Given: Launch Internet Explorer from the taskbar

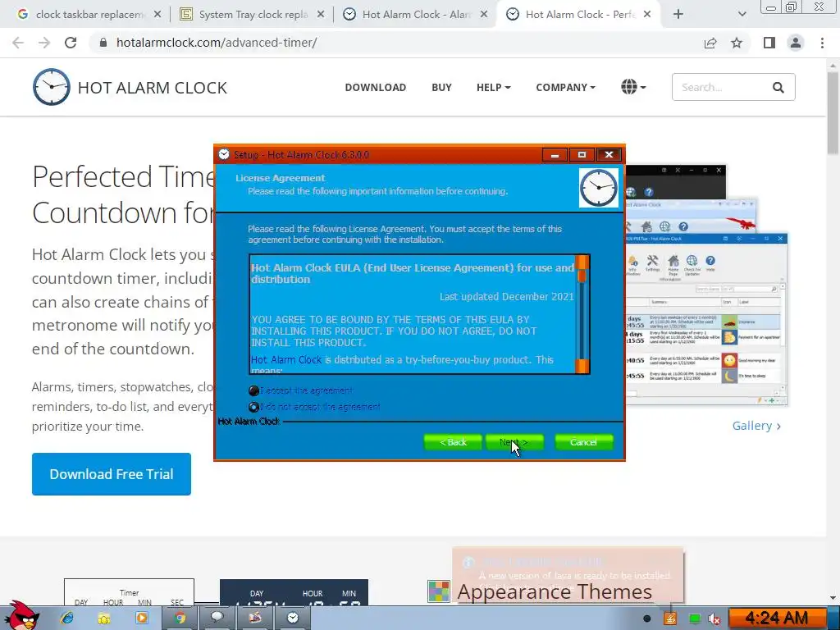Looking at the screenshot, I should pos(67,619).
